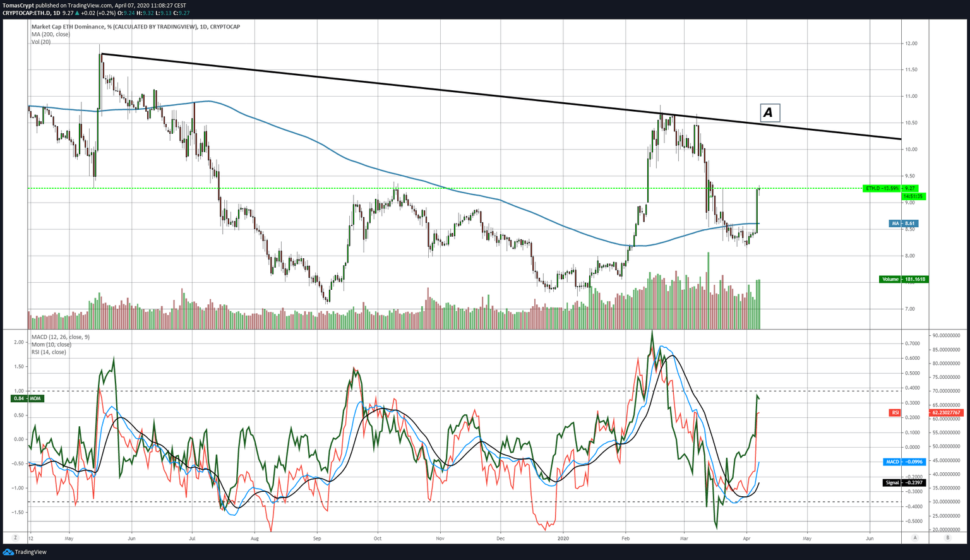Click the black Signal value label
970x560 pixels.
click(904, 482)
